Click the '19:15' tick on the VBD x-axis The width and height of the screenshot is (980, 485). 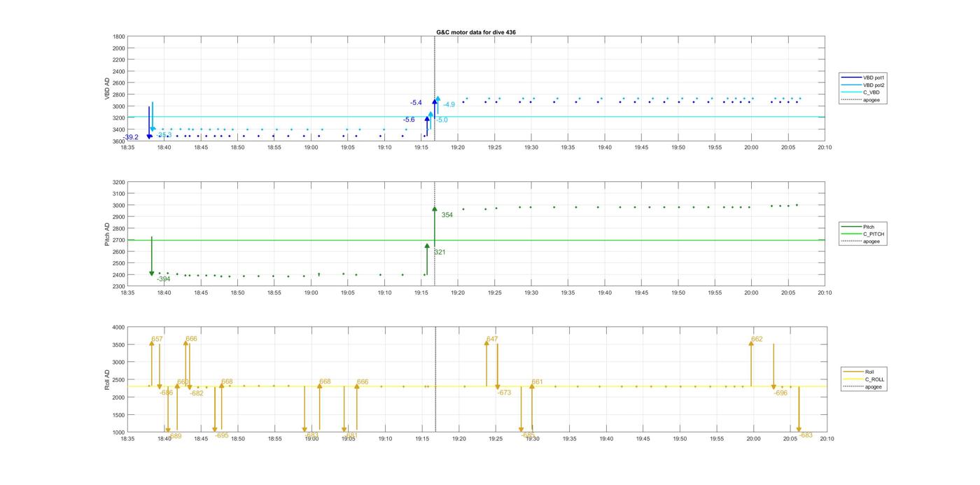(421, 148)
